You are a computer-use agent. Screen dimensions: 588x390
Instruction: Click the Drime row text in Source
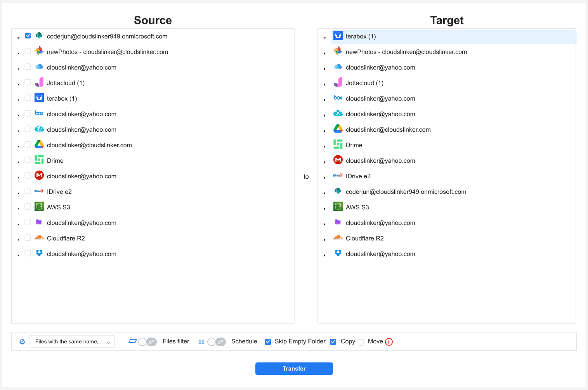coord(55,161)
